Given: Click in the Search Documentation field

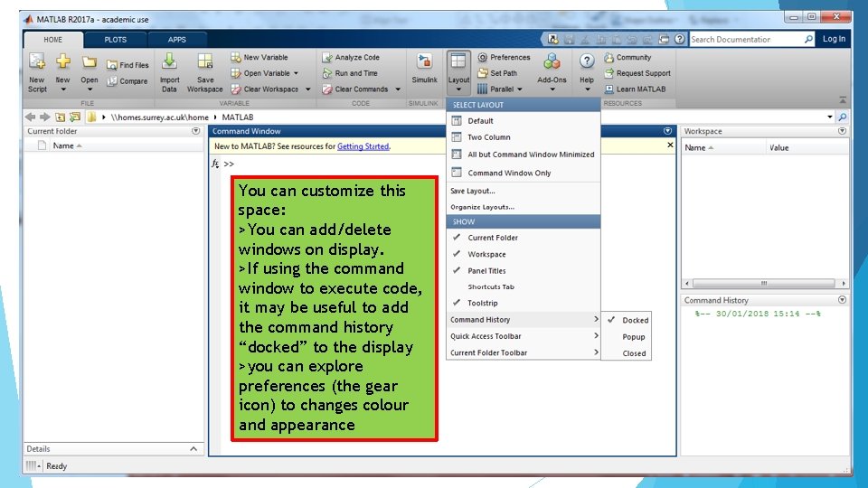Looking at the screenshot, I should (746, 39).
